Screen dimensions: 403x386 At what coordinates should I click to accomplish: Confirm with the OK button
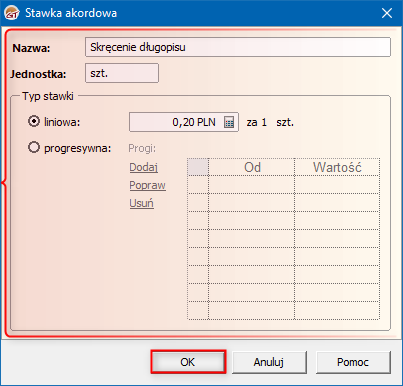[x=188, y=362]
